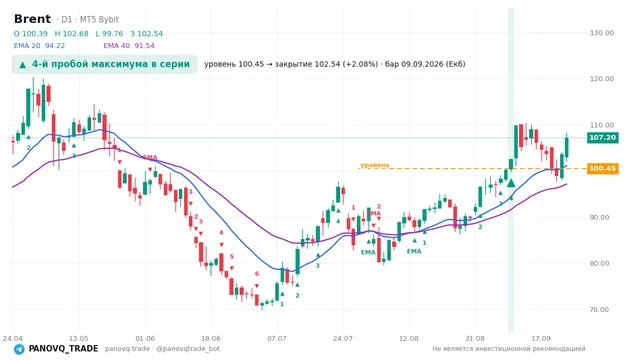Click the 110.00 price axis label
Screen dimensions: 640x360
click(602, 125)
